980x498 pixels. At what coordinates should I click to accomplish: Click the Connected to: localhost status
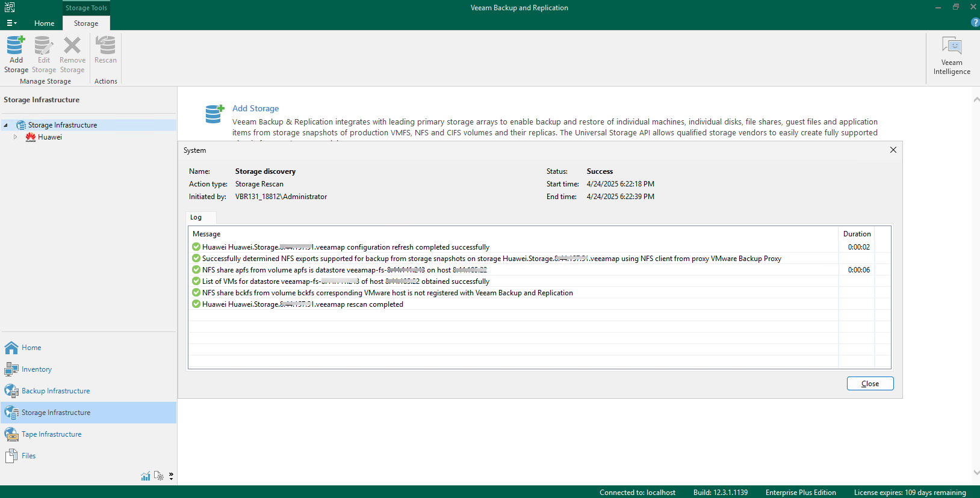637,493
